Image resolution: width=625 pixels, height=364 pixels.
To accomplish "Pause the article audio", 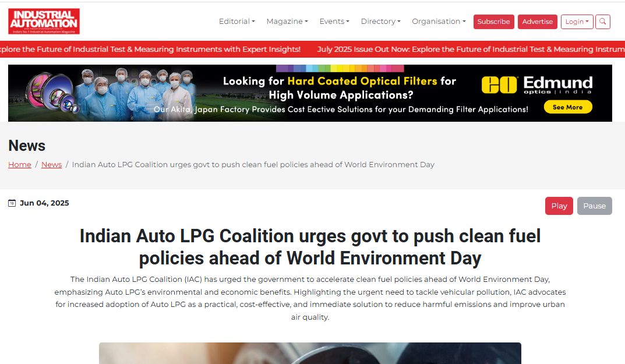I will pyautogui.click(x=594, y=206).
